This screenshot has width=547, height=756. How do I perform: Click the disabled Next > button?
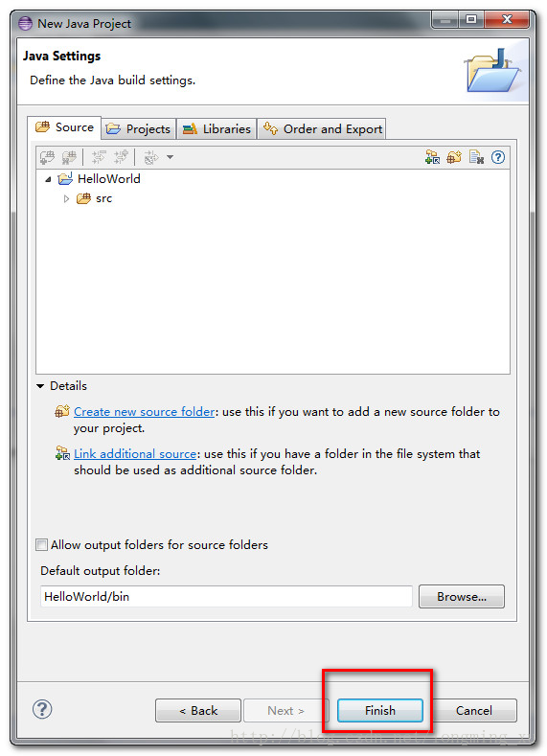285,711
